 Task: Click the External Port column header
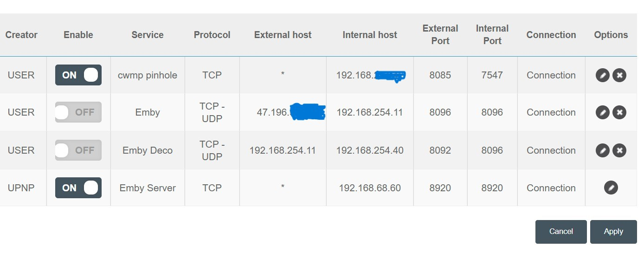click(x=440, y=35)
